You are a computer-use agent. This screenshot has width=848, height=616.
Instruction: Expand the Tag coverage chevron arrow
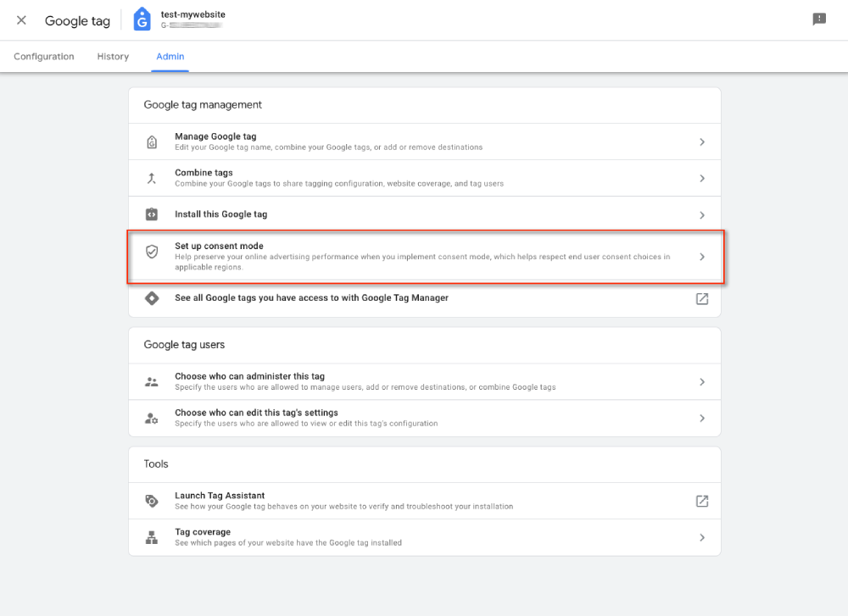(x=702, y=537)
